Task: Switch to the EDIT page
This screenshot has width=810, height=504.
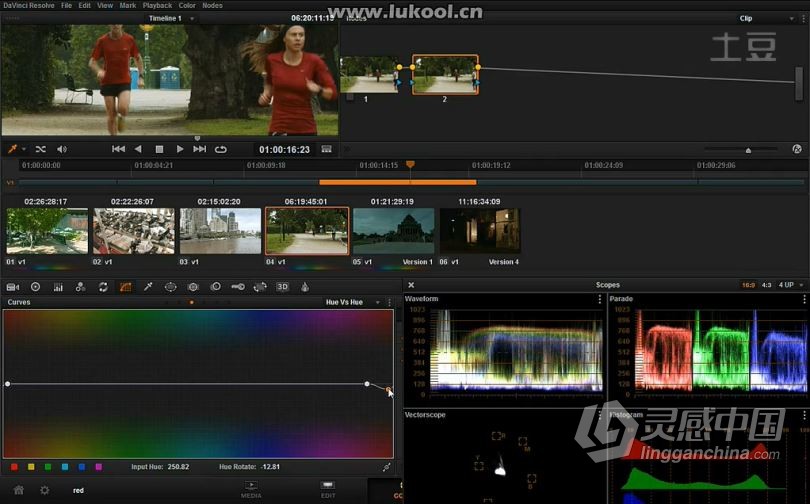Action: point(328,490)
